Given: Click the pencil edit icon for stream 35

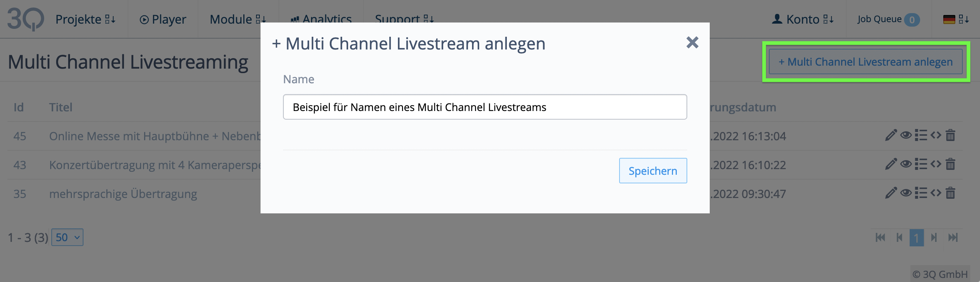Looking at the screenshot, I should (x=891, y=193).
